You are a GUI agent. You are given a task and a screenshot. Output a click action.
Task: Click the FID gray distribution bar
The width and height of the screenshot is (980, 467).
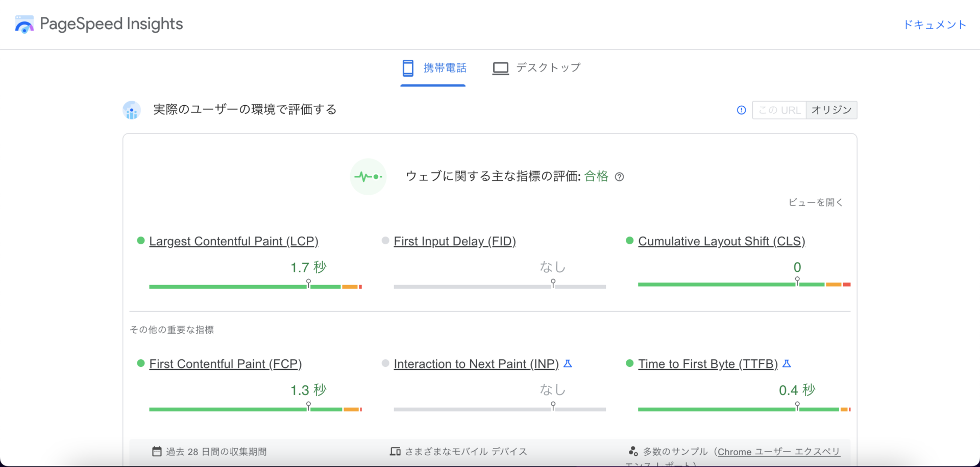pos(500,287)
